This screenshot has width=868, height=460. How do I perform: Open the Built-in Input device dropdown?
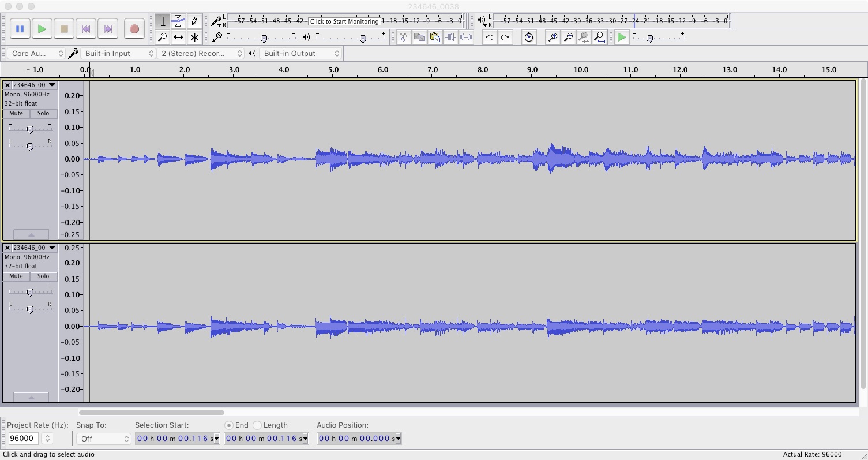118,53
